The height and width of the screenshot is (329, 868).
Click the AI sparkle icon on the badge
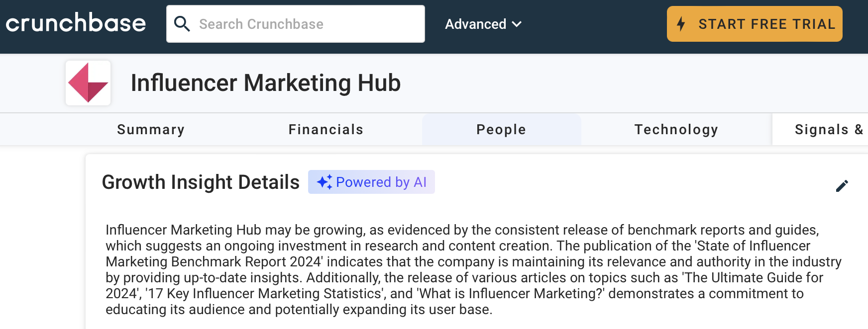[325, 182]
